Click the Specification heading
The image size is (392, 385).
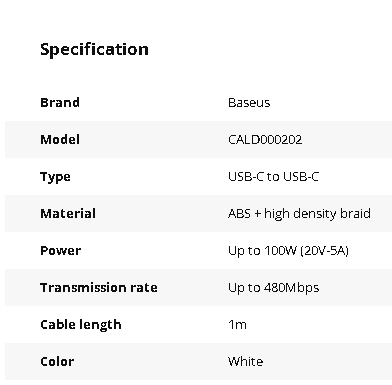94,50
